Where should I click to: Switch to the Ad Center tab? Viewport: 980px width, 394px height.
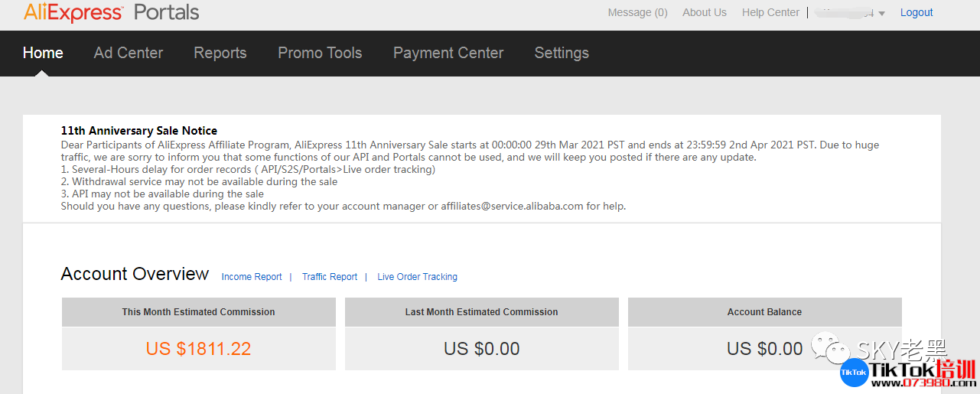(x=129, y=53)
